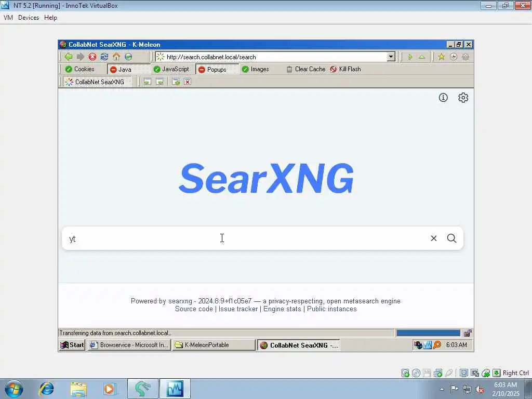The width and height of the screenshot is (532, 399).
Task: Click the guest Start button
Action: 72,345
